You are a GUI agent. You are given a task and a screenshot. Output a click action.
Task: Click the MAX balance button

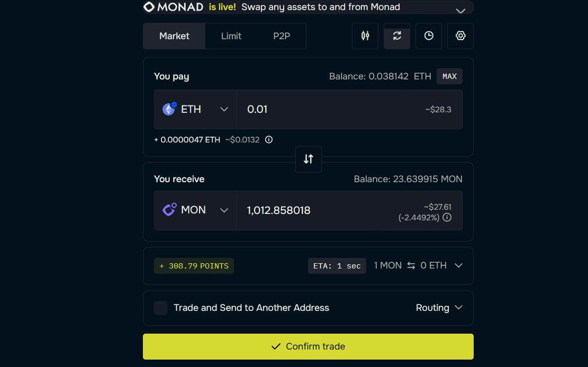point(449,76)
